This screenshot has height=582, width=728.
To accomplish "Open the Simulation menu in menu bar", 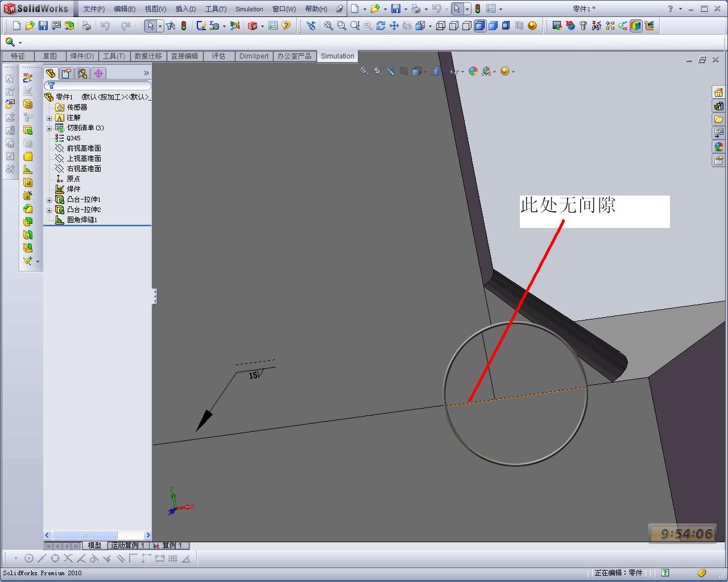I will (249, 9).
